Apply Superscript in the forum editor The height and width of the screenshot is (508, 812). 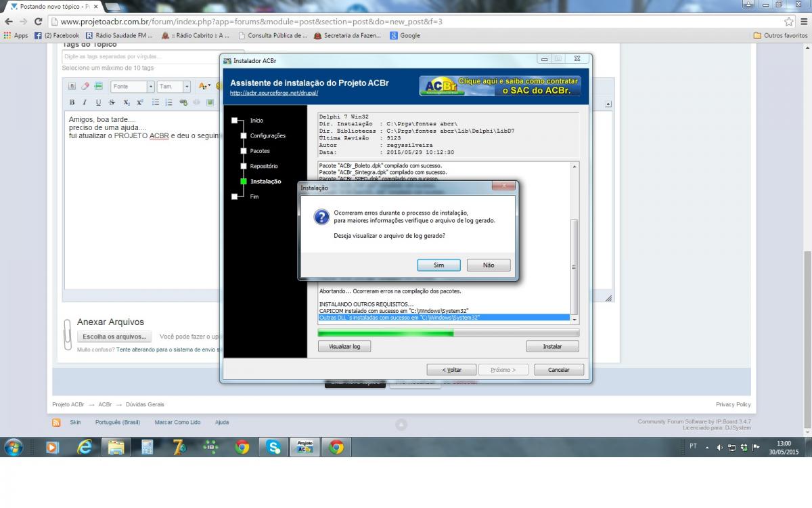(x=140, y=102)
